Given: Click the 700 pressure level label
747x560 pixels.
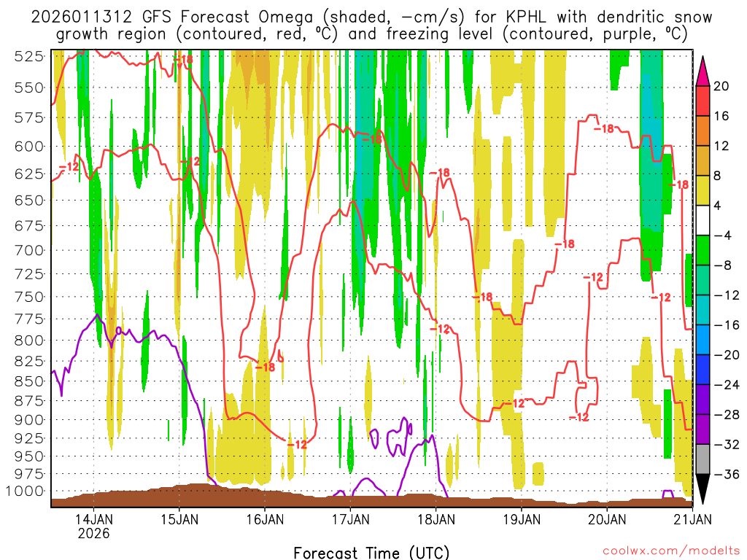Looking at the screenshot, I should tap(29, 251).
